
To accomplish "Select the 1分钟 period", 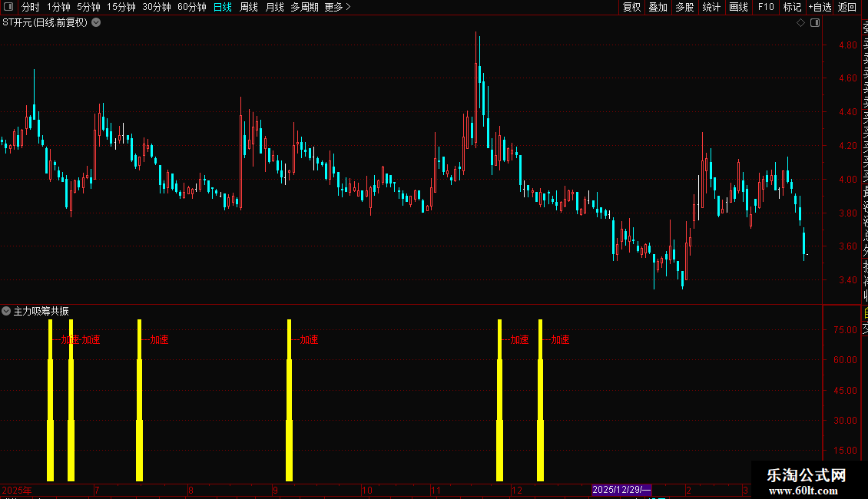I will (58, 7).
